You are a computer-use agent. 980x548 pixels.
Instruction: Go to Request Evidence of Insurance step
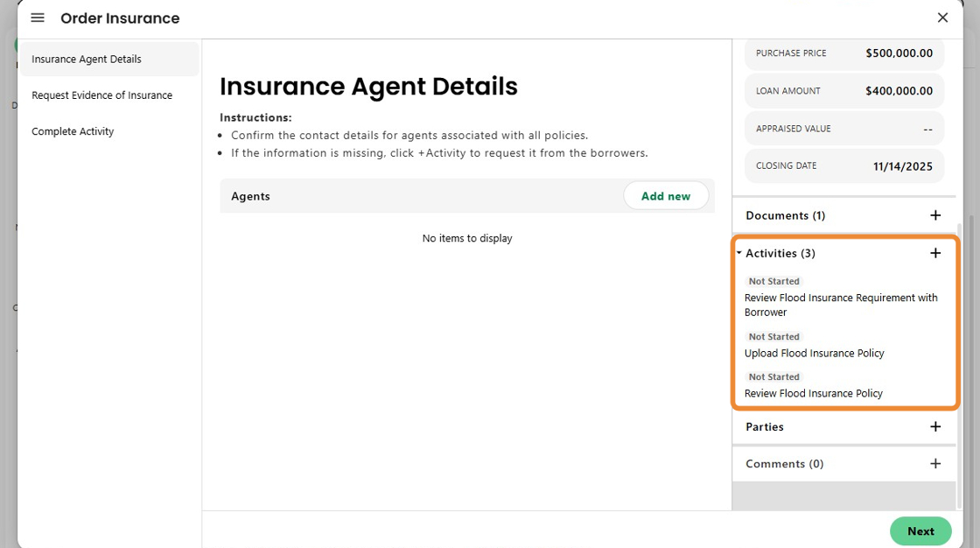(x=101, y=95)
